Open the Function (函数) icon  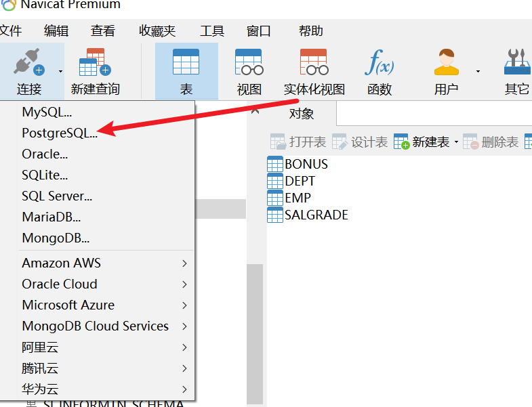[x=379, y=63]
